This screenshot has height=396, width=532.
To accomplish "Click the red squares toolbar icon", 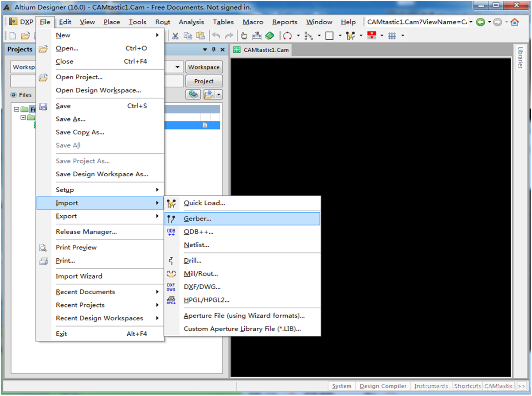I will coord(372,36).
